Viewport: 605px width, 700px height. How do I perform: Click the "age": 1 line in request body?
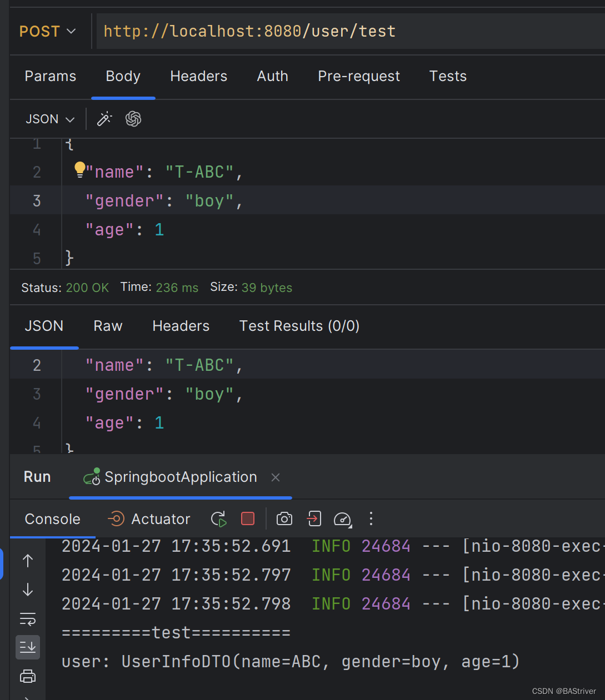(124, 230)
